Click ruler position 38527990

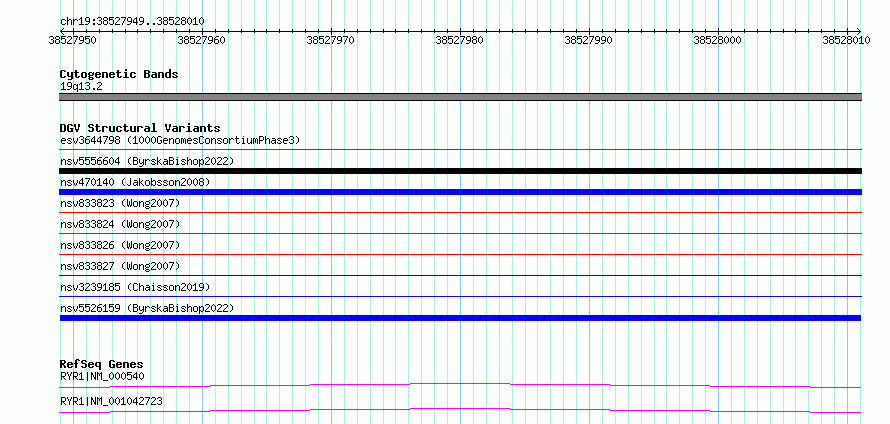tap(589, 40)
